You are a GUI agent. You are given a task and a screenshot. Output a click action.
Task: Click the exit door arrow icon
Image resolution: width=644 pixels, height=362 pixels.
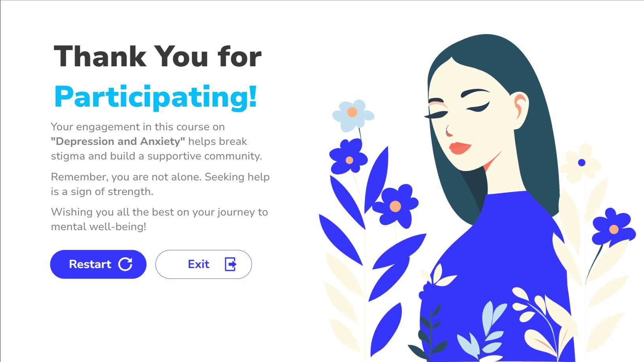[230, 264]
